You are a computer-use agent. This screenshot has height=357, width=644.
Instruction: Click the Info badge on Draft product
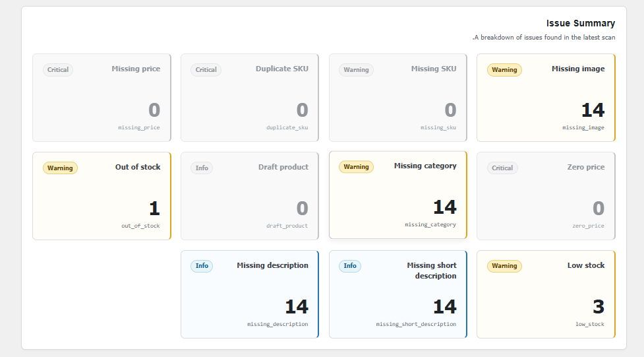coord(202,168)
